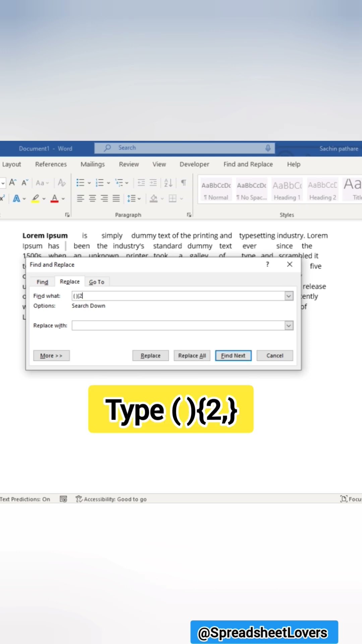Toggle Show/Hide paragraph marks
Screen dimensions: 362x644
pyautogui.click(x=184, y=183)
